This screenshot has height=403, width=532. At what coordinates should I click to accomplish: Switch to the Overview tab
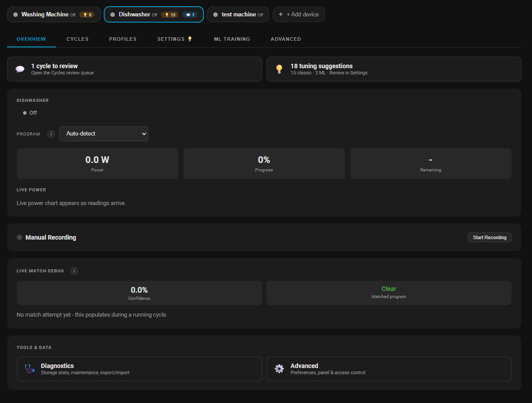click(x=31, y=39)
